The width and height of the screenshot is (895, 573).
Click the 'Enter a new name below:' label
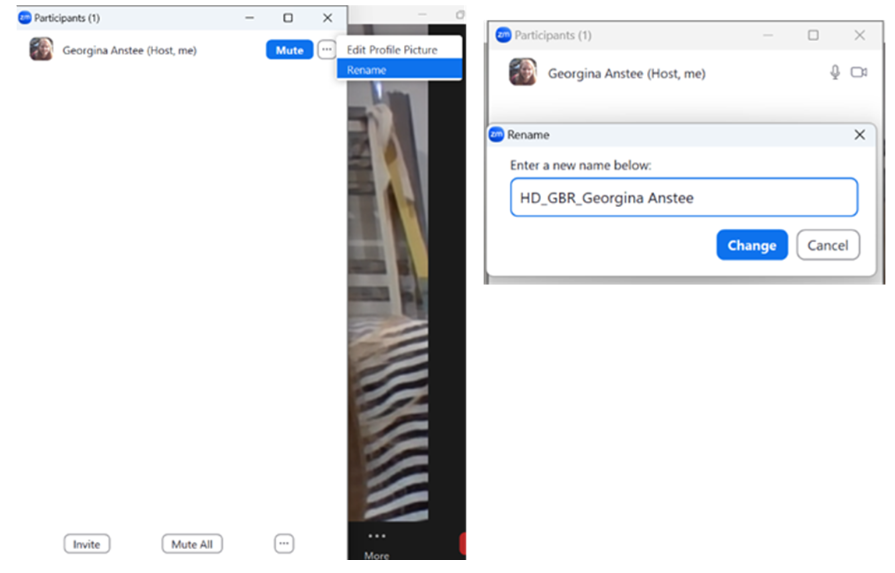[580, 166]
